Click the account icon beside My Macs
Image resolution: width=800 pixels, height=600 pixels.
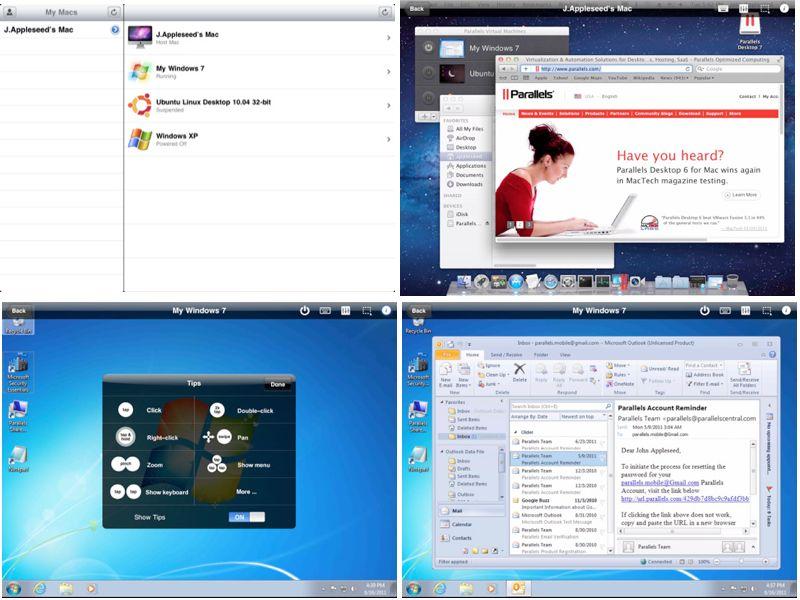pyautogui.click(x=10, y=11)
